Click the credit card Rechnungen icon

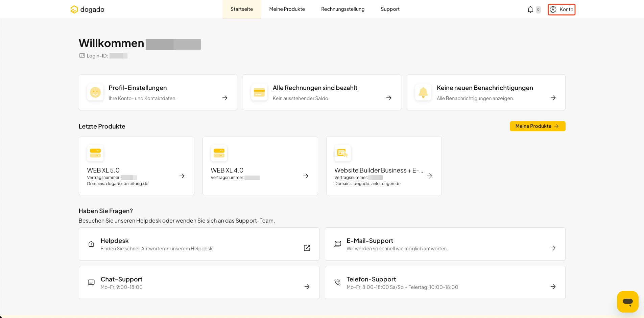(259, 92)
